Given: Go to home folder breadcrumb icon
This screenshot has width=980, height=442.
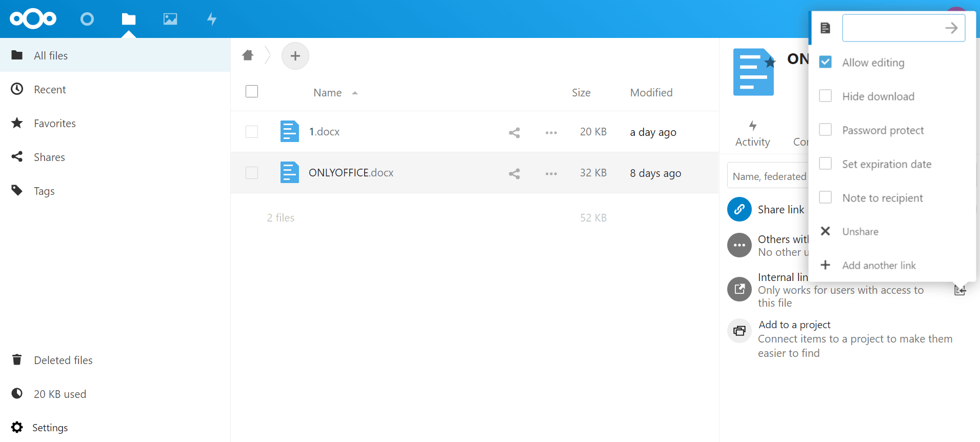Looking at the screenshot, I should pos(248,55).
